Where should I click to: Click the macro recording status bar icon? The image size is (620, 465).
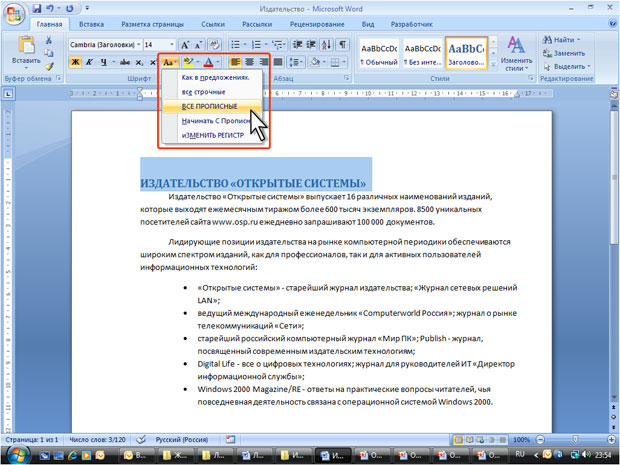(x=231, y=439)
